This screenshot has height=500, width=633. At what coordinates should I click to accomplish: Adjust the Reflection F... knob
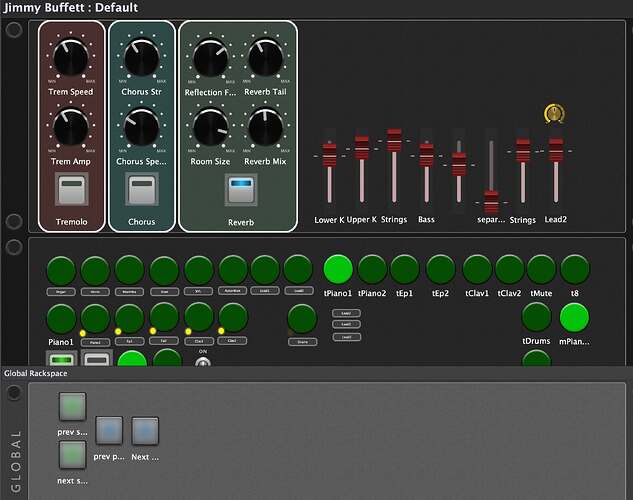point(210,58)
